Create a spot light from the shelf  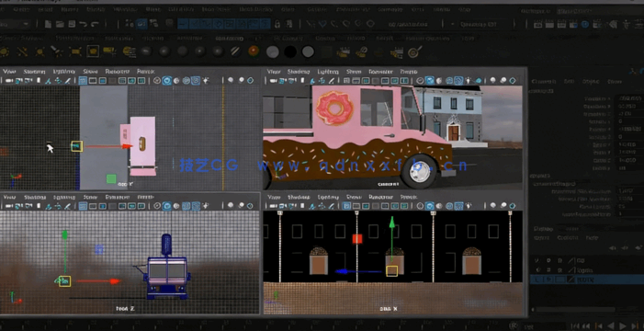coord(57,51)
